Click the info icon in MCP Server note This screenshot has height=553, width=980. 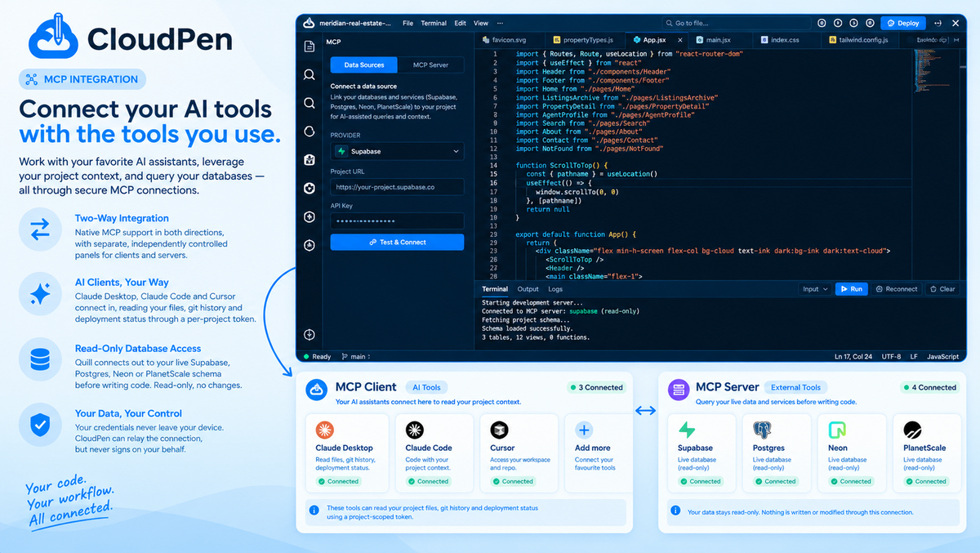click(675, 511)
